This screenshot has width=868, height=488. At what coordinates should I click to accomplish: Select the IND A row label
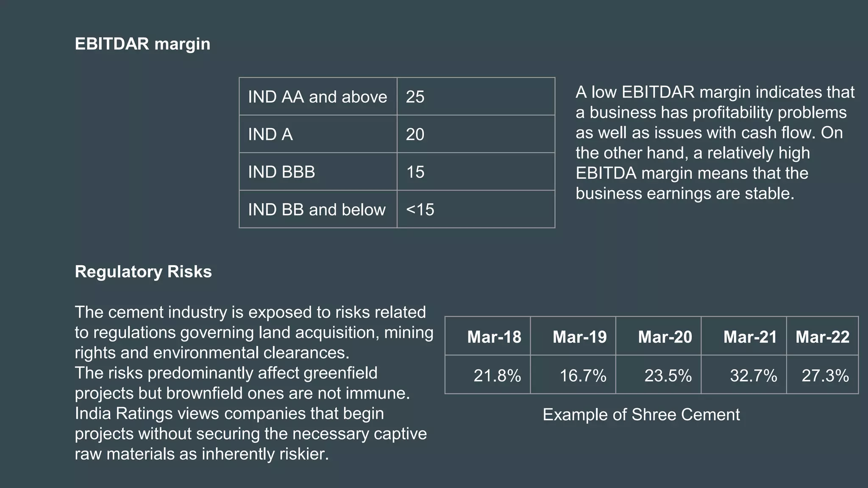pos(318,134)
